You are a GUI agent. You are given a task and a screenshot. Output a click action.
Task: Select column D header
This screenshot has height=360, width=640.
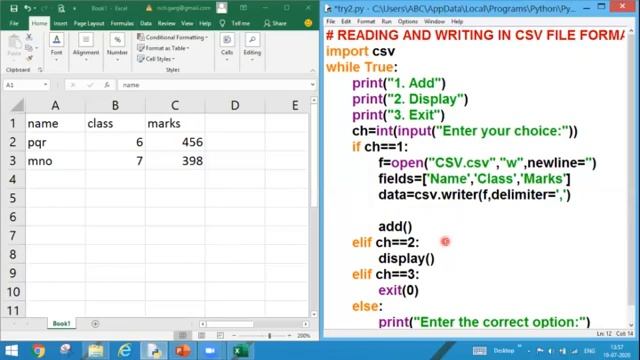[235, 105]
